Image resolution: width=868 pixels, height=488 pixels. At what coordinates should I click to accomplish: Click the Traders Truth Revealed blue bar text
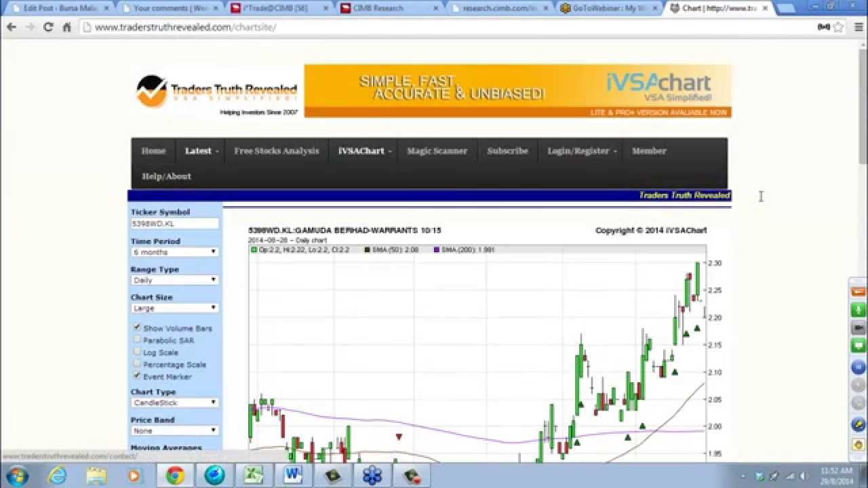pos(684,195)
